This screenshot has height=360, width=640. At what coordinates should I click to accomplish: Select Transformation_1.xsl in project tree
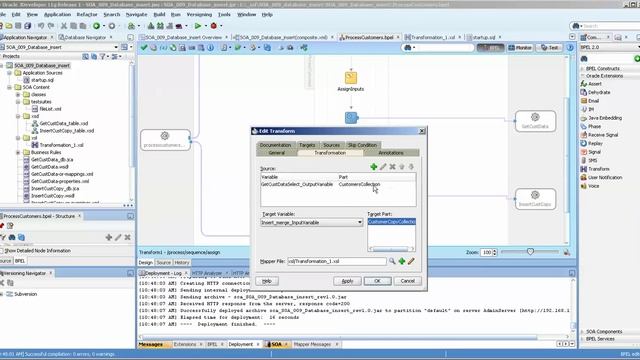61,145
